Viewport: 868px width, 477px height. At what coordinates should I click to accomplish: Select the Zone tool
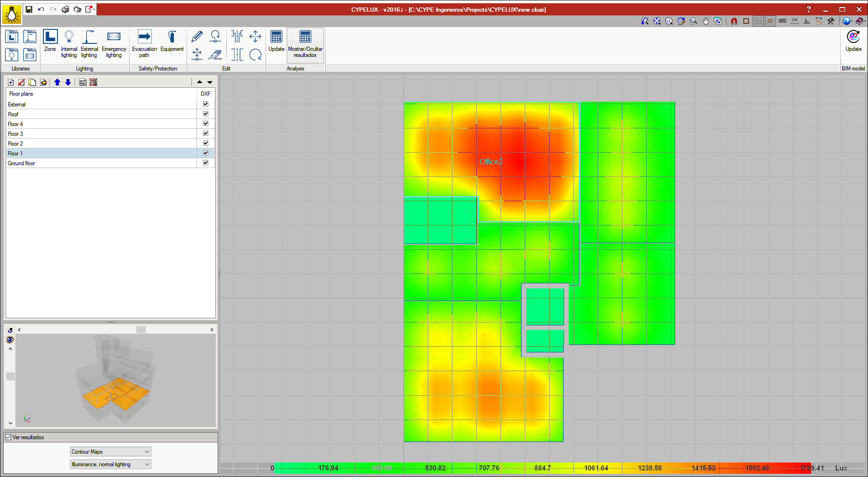(50, 41)
